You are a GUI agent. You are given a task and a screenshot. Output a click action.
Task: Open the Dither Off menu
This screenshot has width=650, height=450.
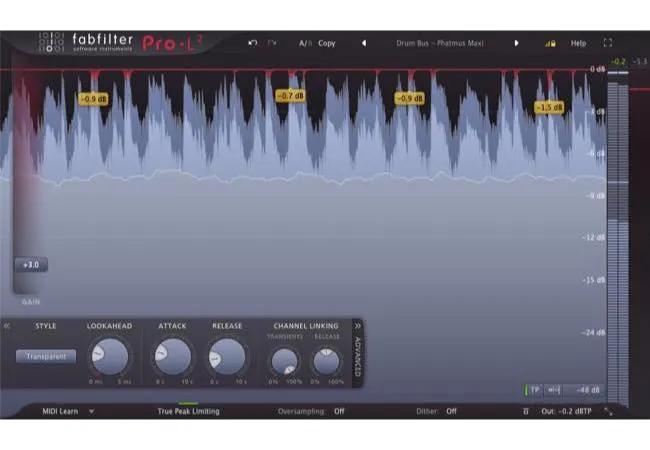coord(451,411)
